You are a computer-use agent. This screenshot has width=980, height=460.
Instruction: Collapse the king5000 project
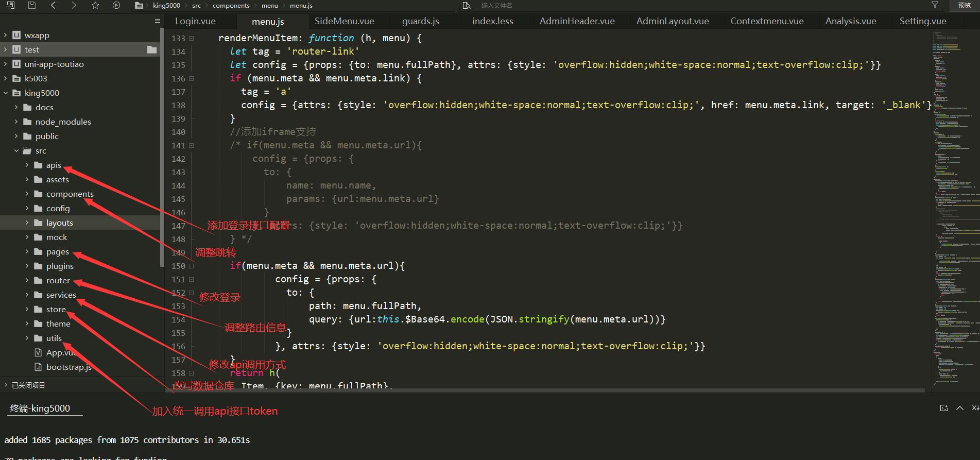tap(6, 93)
